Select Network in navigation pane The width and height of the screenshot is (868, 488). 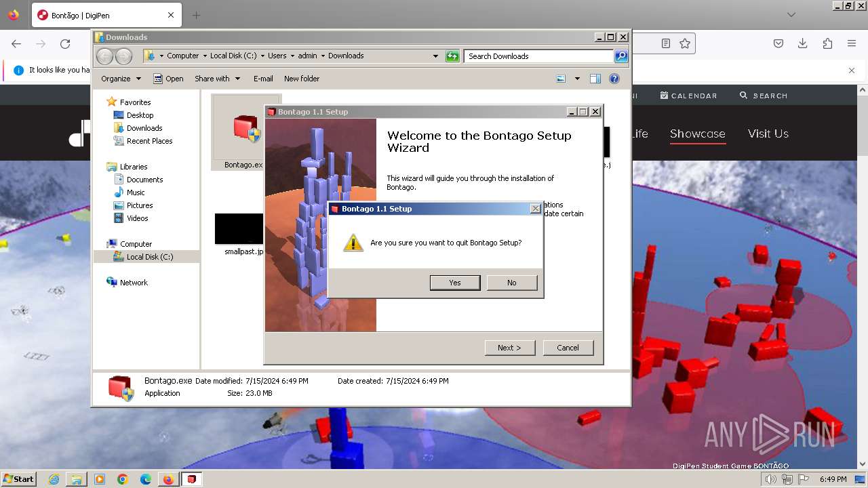click(x=134, y=283)
